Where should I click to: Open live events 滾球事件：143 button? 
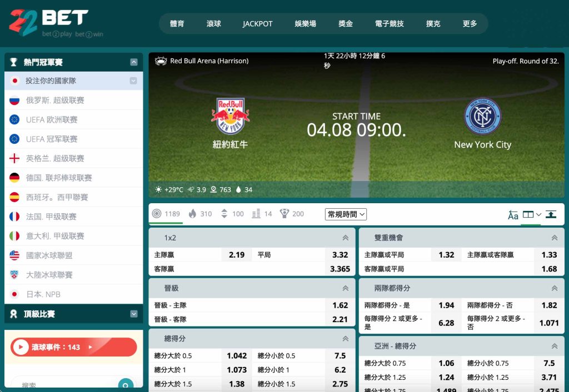coord(74,347)
